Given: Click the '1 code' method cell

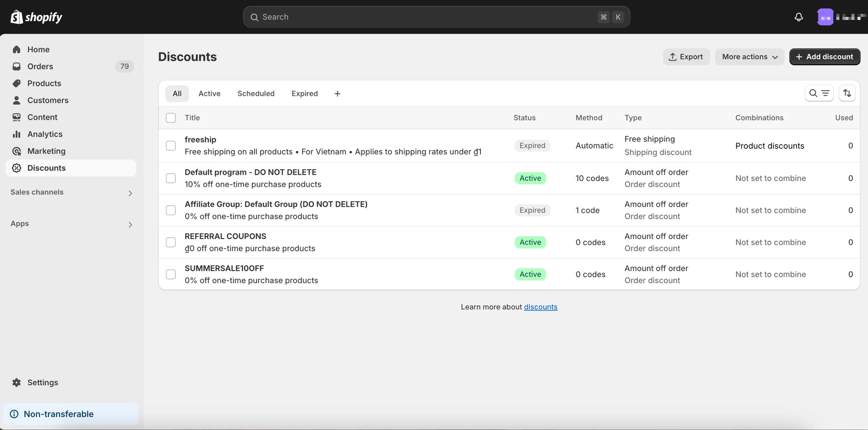Looking at the screenshot, I should tap(587, 210).
